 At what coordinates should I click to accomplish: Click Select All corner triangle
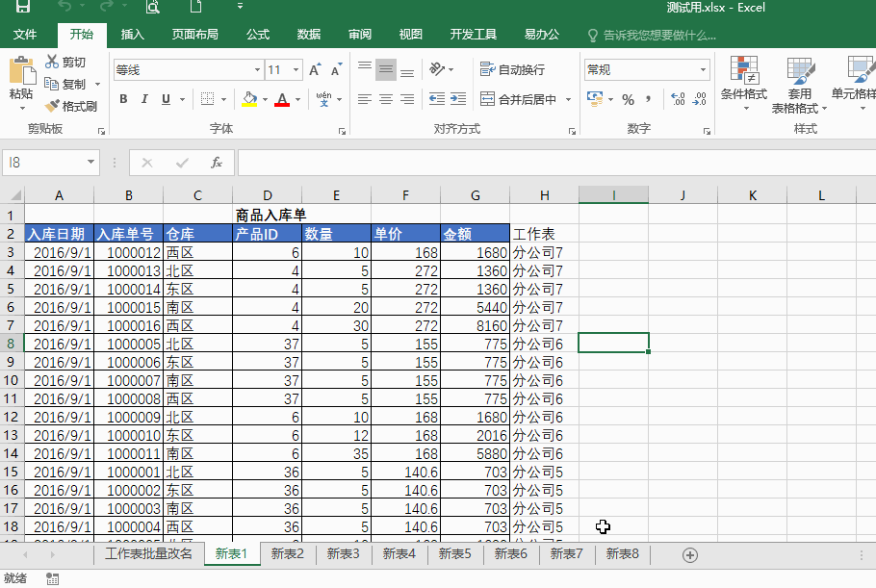pyautogui.click(x=15, y=195)
